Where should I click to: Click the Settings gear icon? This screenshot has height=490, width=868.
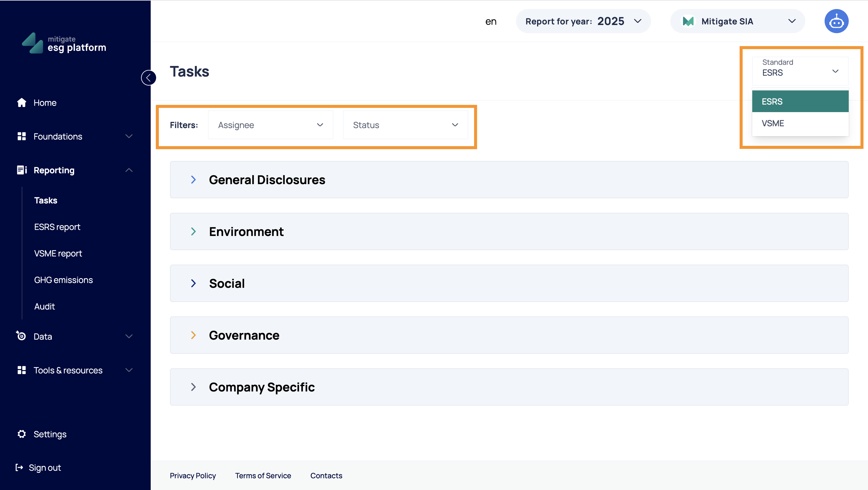coord(22,434)
